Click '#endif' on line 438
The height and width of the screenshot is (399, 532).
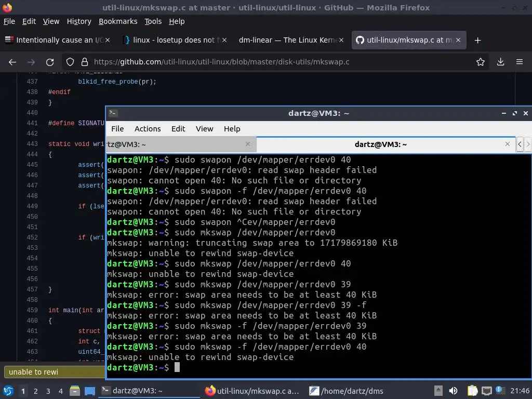(x=59, y=92)
